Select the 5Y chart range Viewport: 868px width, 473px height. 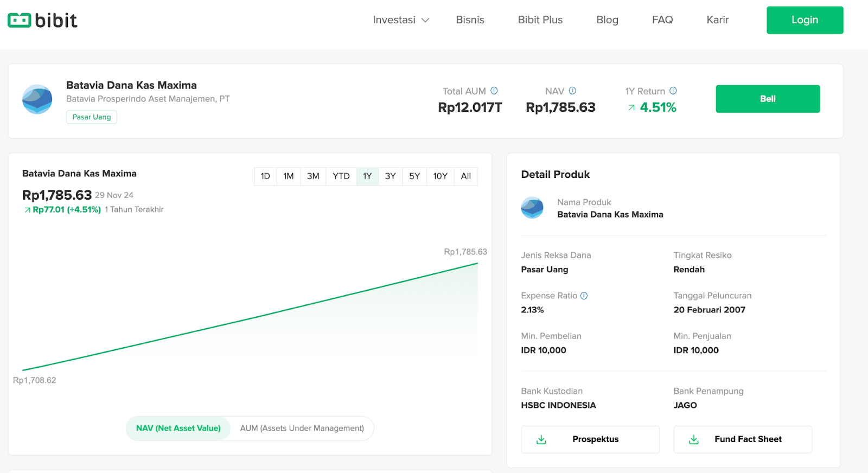tap(414, 176)
